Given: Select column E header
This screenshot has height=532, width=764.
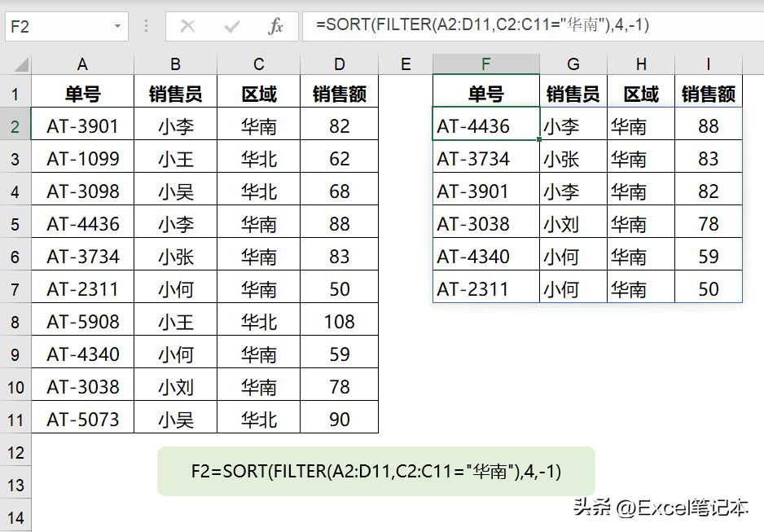Looking at the screenshot, I should [405, 62].
